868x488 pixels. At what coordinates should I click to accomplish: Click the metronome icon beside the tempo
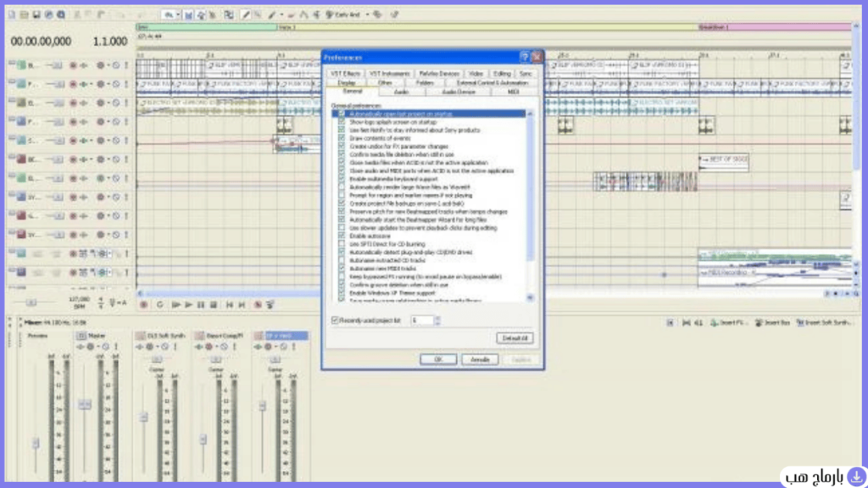113,302
